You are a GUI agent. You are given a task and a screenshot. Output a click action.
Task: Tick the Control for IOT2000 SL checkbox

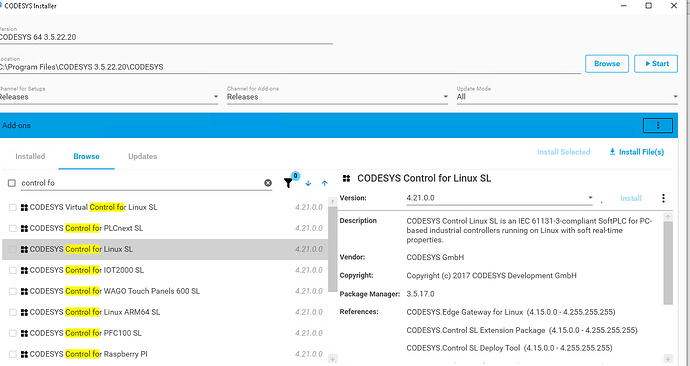(12, 270)
